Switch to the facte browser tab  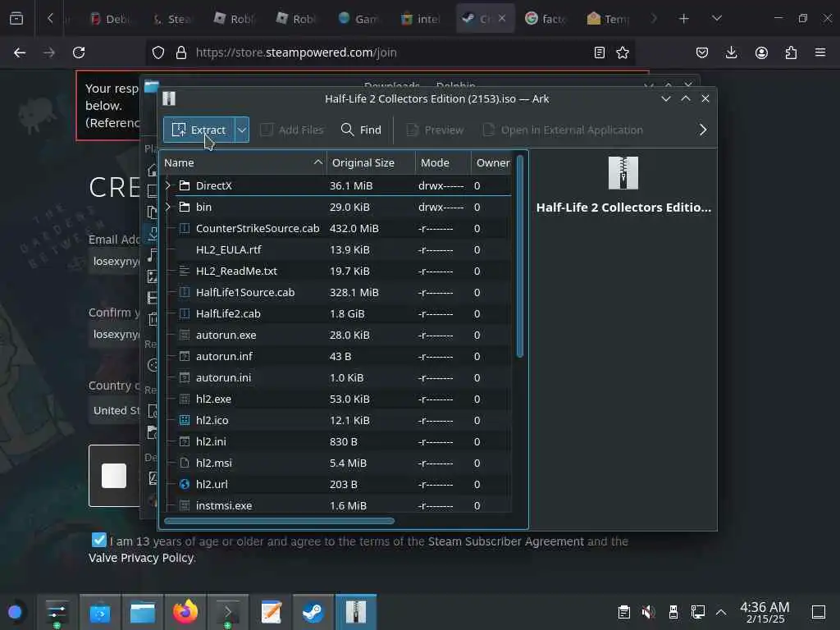(x=546, y=19)
